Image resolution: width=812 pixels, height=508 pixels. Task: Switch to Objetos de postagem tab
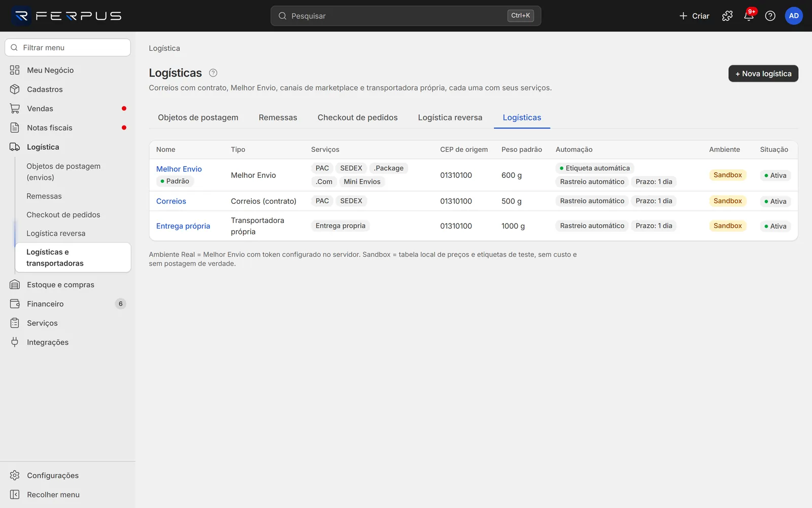[x=198, y=117]
